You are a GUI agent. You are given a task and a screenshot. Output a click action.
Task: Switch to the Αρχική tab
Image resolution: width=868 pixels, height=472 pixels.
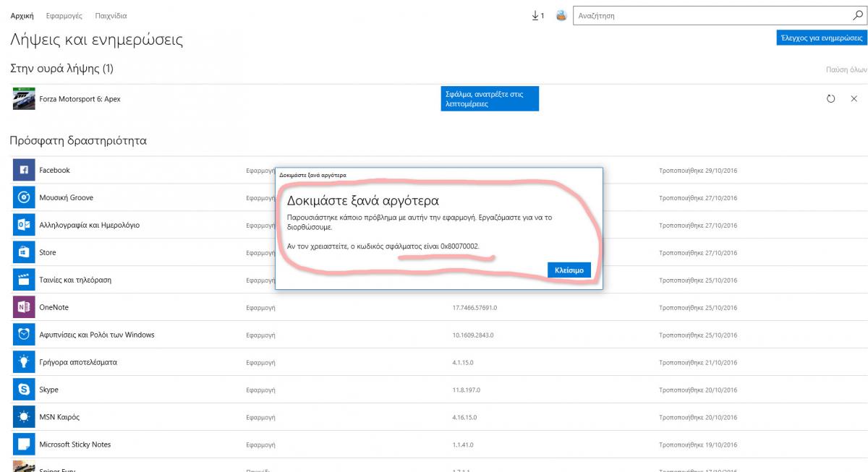point(22,15)
